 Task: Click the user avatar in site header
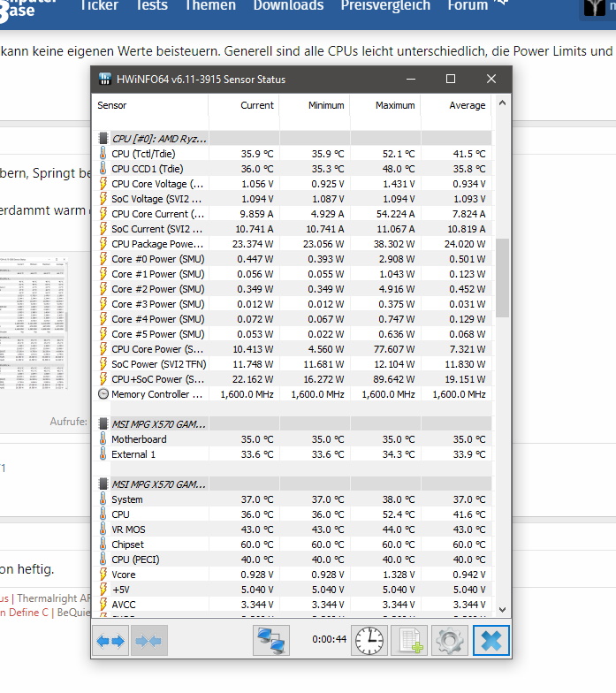click(x=594, y=7)
